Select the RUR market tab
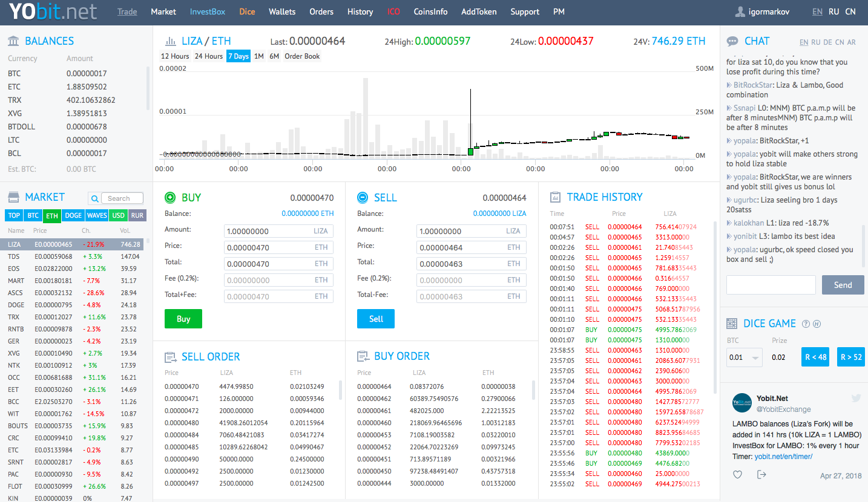Viewport: 868px width, 502px height. coord(137,215)
